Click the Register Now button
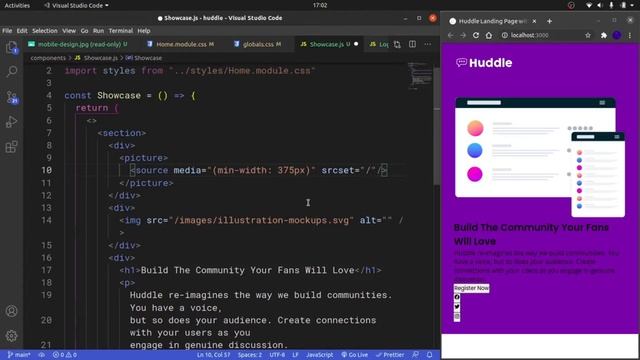 pos(471,288)
